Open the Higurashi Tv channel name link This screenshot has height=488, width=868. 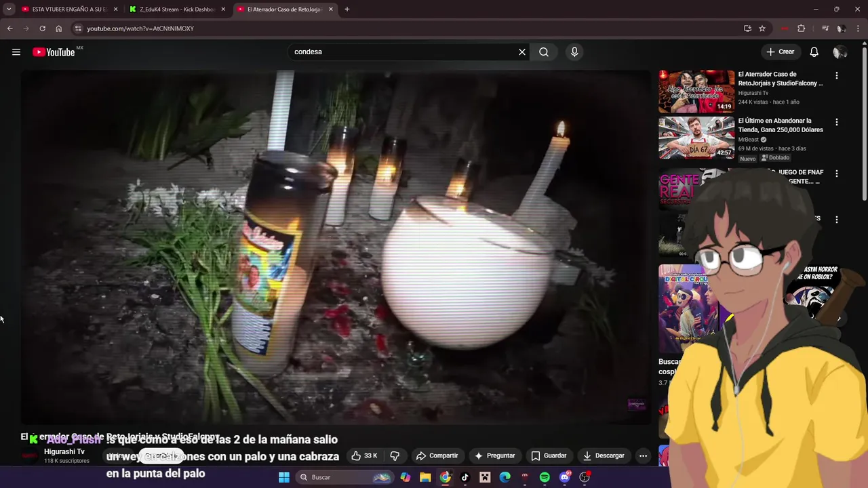coord(64,451)
